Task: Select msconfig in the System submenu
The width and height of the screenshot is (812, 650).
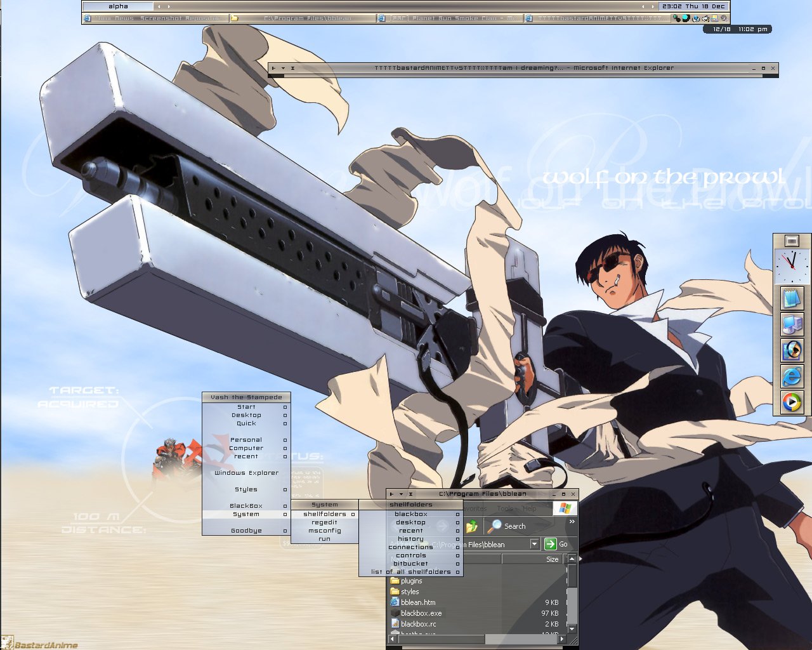Action: tap(325, 531)
